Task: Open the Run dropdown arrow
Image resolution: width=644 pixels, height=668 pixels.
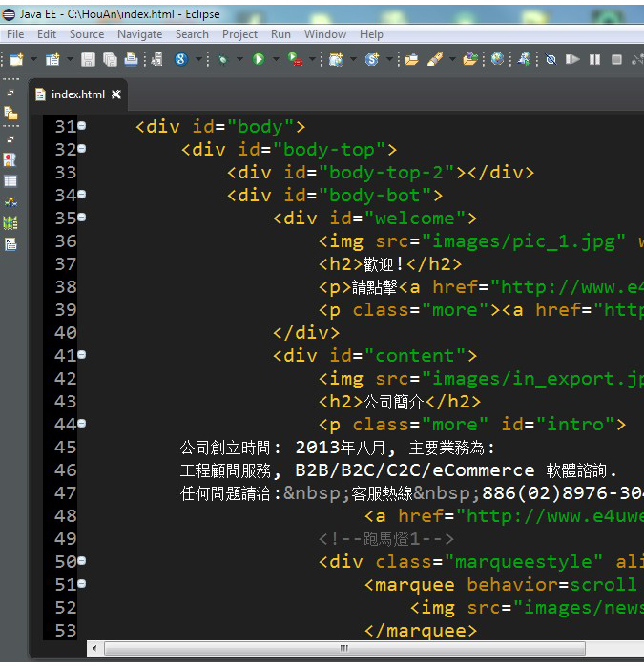Action: tap(276, 59)
